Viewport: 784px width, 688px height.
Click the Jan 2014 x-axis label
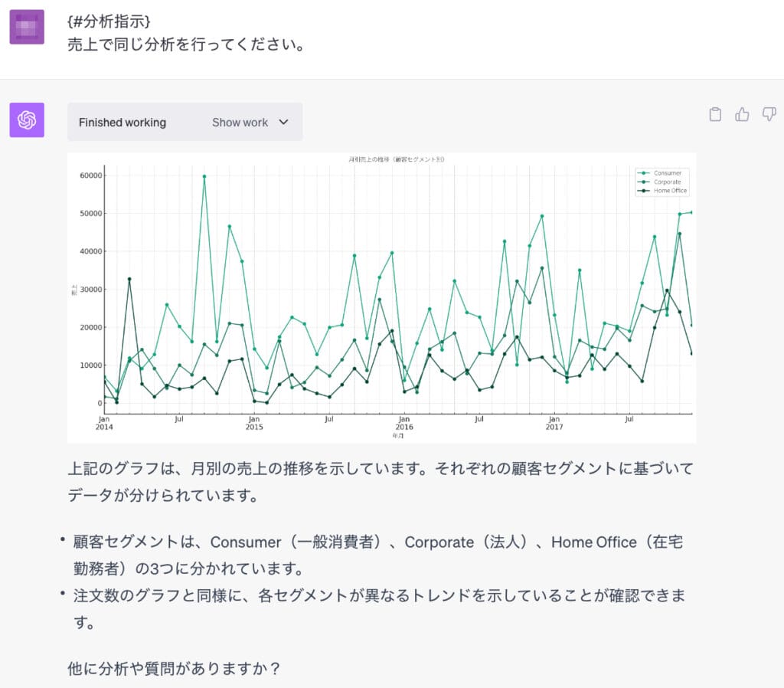[x=104, y=423]
